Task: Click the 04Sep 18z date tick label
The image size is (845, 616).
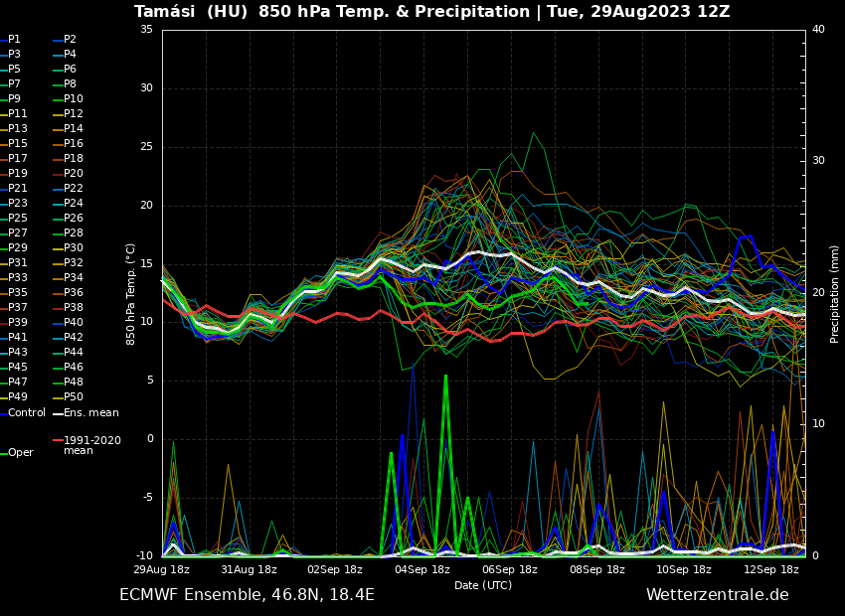Action: pyautogui.click(x=422, y=570)
